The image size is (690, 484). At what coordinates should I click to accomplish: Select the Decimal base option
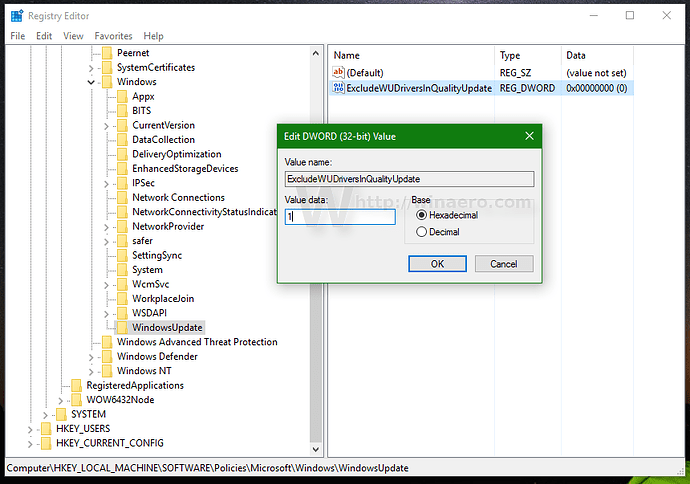point(421,232)
